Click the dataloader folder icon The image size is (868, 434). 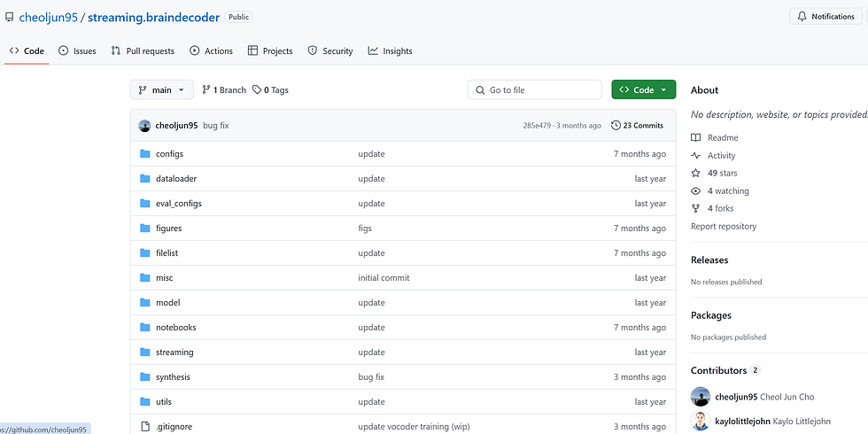pyautogui.click(x=145, y=179)
